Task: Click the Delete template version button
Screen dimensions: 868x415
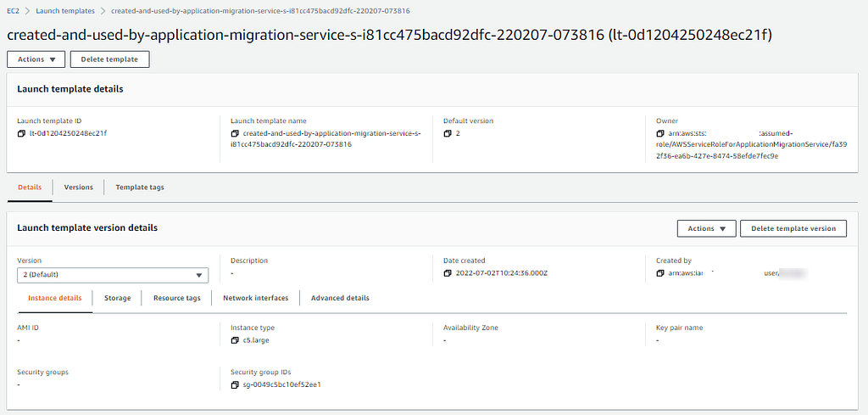Action: click(793, 228)
